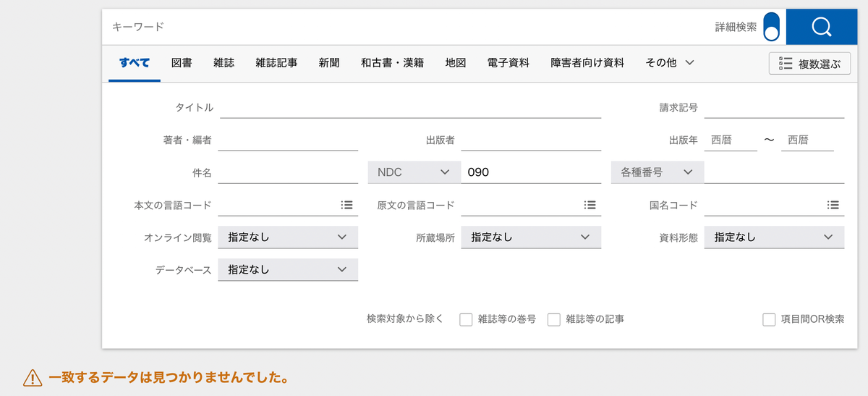Check the 雑誌等の記事 checkbox
This screenshot has height=396, width=868.
click(554, 319)
